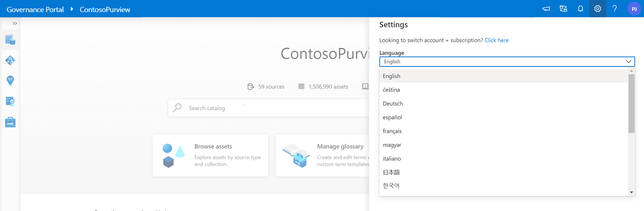The width and height of the screenshot is (644, 211).
Task: Click the Manage glossary book illustration
Action: [x=296, y=155]
